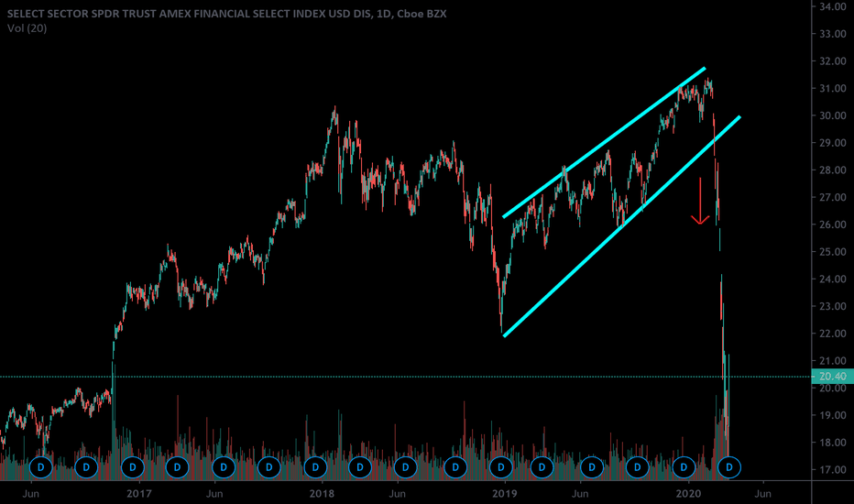Click the 30.00 price axis label
The image size is (854, 504).
833,115
